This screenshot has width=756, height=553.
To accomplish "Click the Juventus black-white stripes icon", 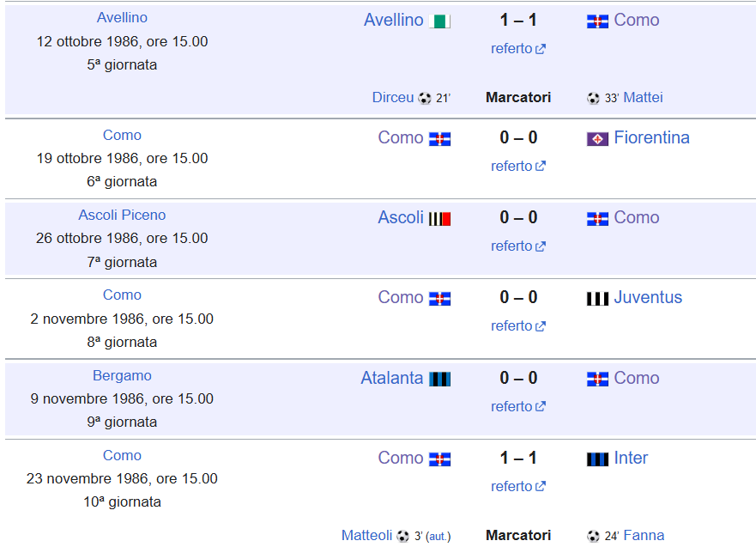I will 597,299.
